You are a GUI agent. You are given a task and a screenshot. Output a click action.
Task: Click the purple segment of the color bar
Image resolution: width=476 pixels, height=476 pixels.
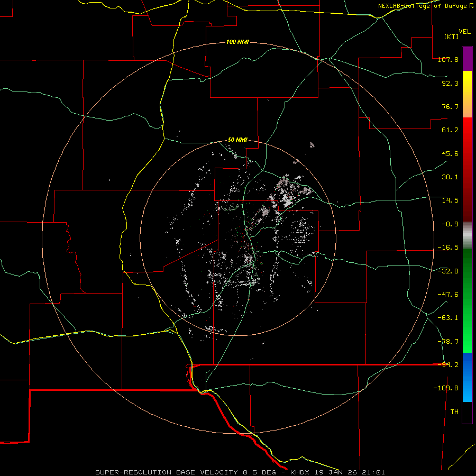[467, 59]
